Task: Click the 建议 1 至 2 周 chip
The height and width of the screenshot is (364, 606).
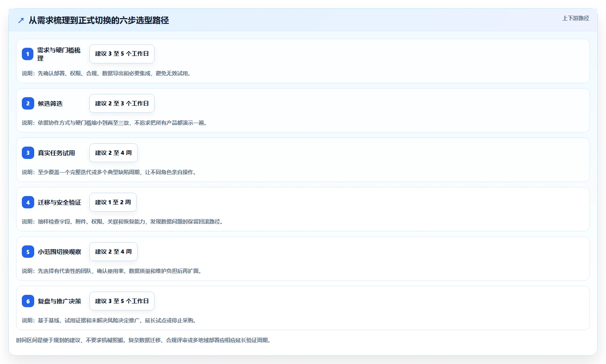Action: point(113,202)
